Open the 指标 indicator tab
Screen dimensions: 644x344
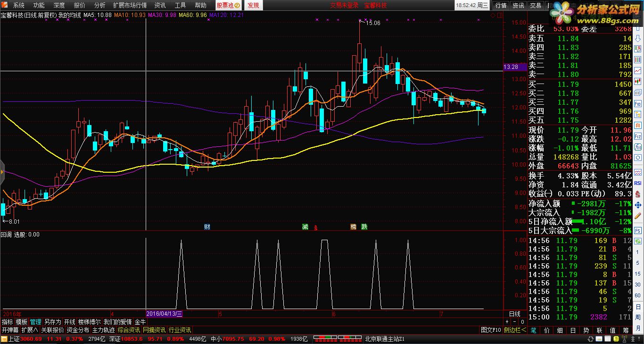click(8, 321)
